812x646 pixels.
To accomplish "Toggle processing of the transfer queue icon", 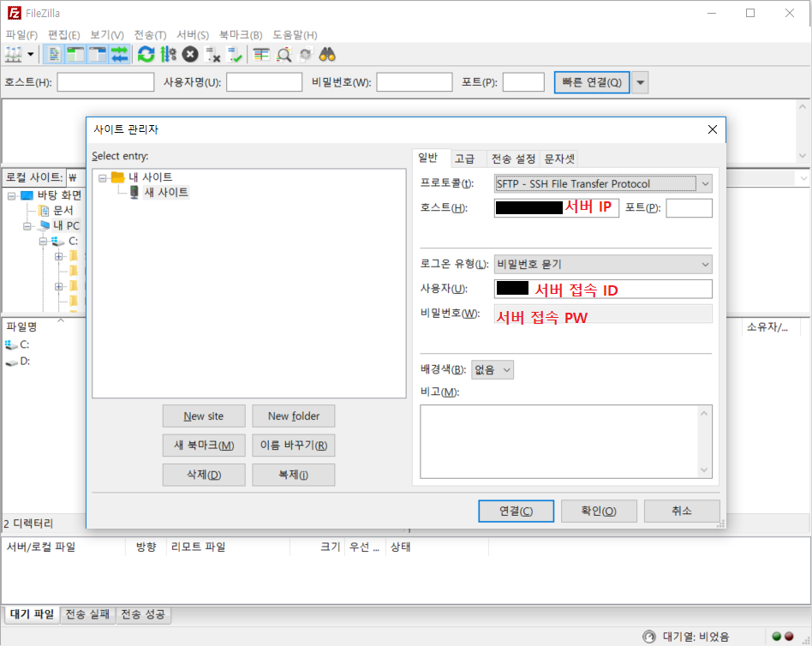I will [168, 54].
